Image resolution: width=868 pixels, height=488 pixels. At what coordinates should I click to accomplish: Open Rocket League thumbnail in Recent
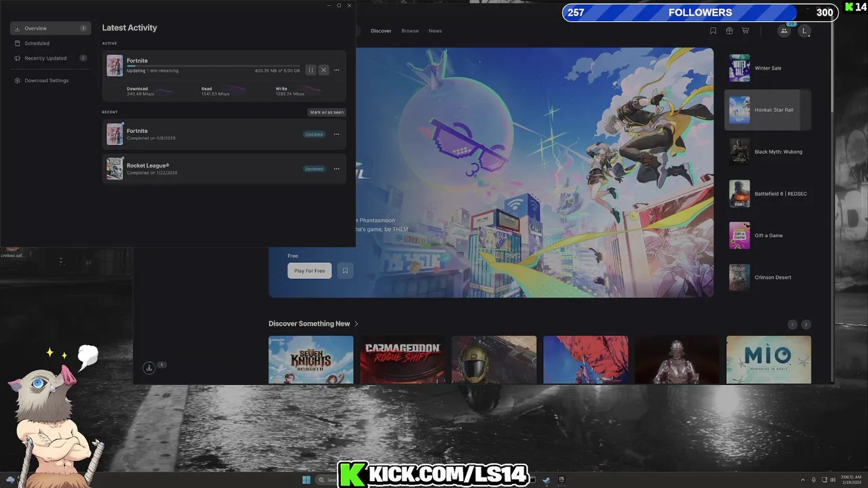(115, 169)
